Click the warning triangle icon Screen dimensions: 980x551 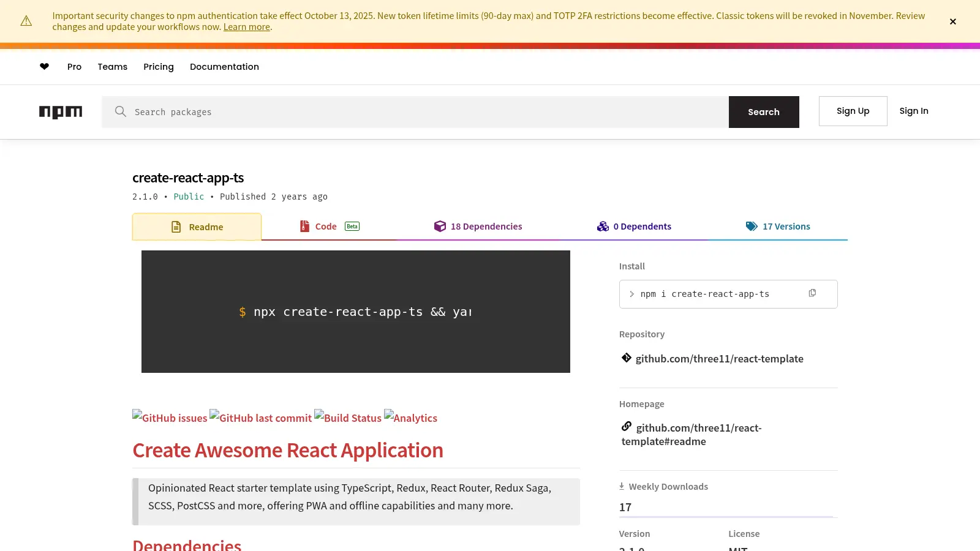pos(26,21)
